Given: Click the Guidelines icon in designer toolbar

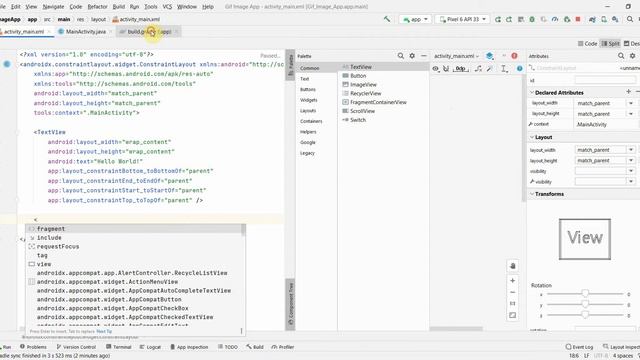Looking at the screenshot, I should (x=504, y=69).
